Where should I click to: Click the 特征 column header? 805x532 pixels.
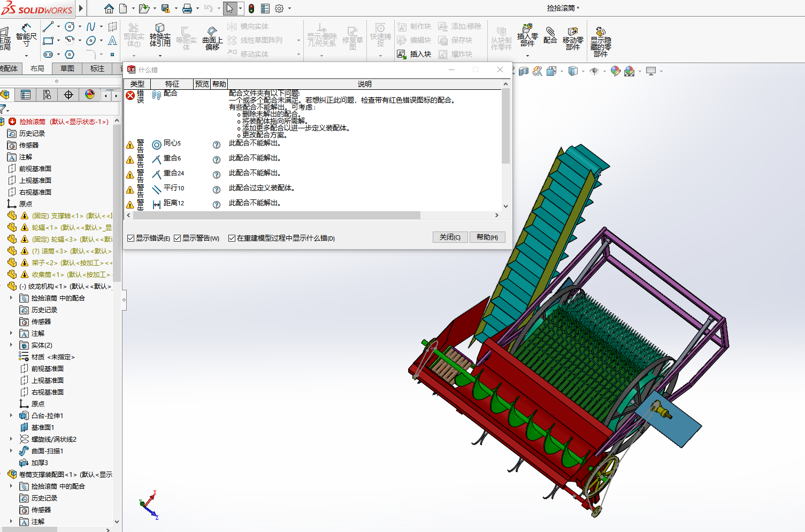coord(172,84)
